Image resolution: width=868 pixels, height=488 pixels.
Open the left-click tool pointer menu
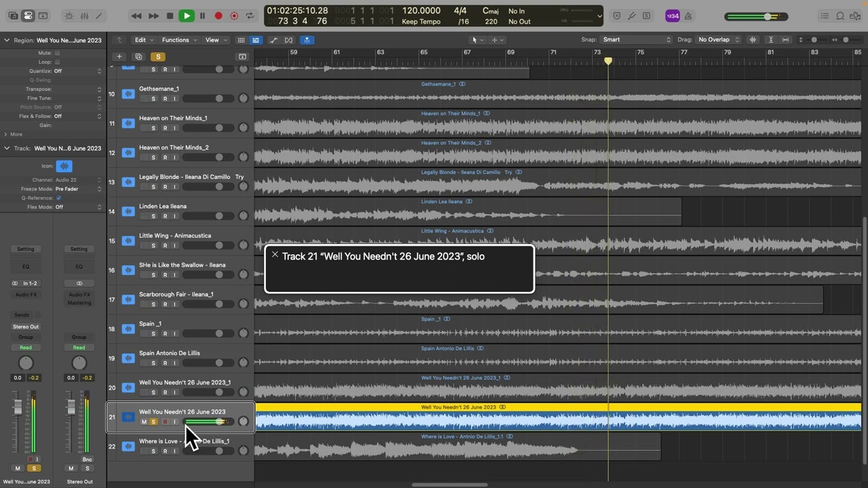coord(477,40)
